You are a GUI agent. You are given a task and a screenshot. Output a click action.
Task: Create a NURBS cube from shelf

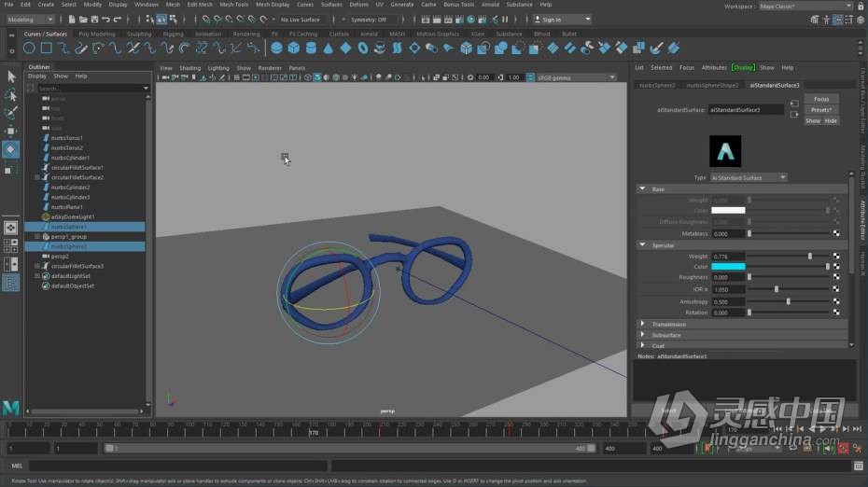pos(293,49)
